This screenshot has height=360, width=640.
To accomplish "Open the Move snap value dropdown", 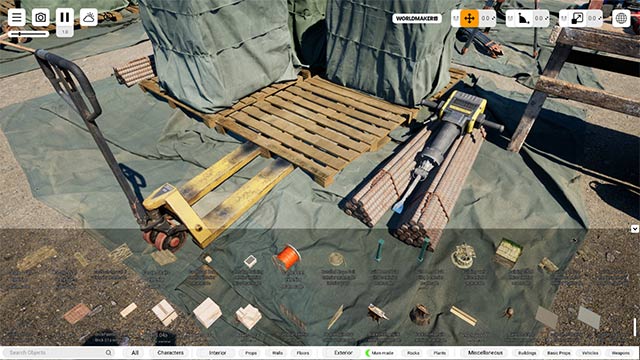I will [487, 18].
